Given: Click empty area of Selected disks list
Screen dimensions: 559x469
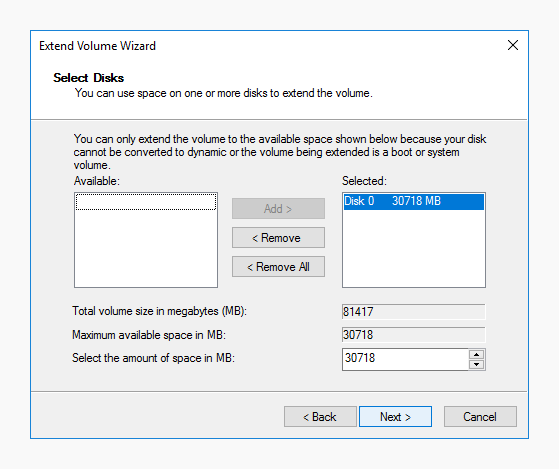Looking at the screenshot, I should click(414, 249).
